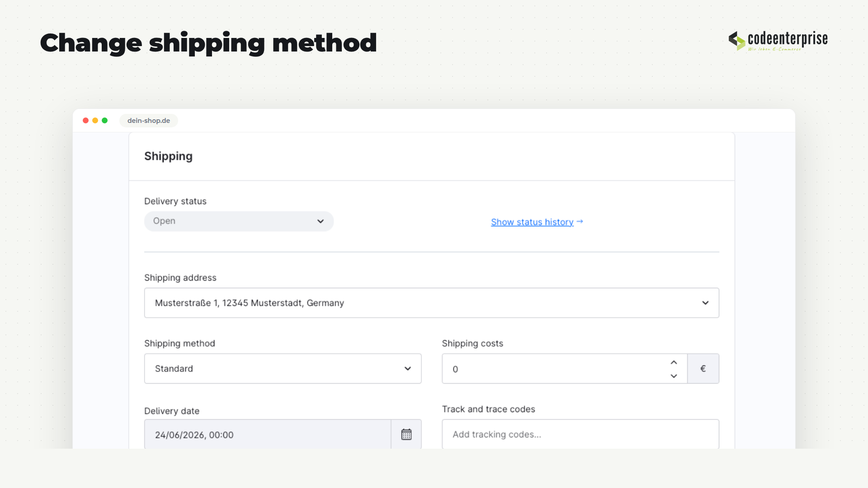Screen dimensions: 868x488
Task: Click the Track and trace codes label
Action: point(489,409)
